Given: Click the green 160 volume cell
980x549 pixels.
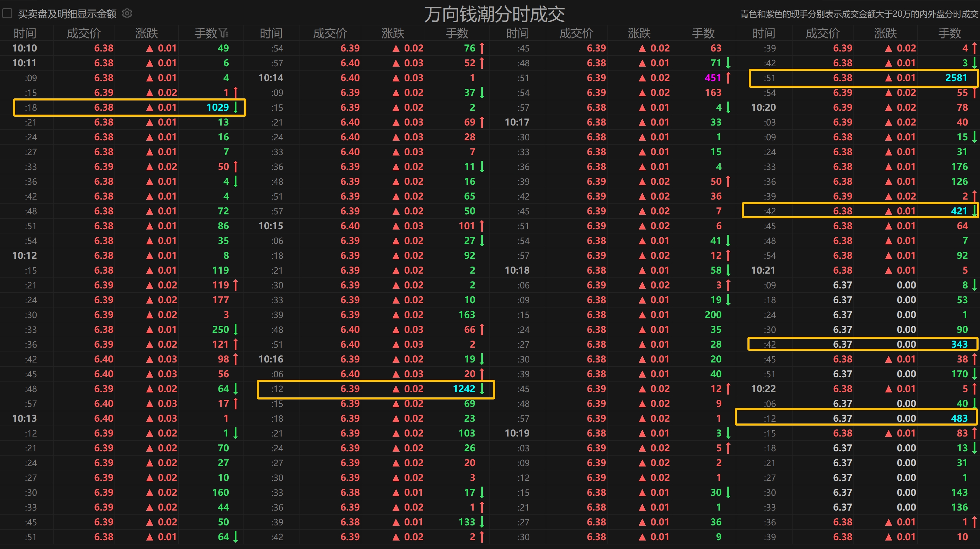Looking at the screenshot, I should click(x=220, y=493).
